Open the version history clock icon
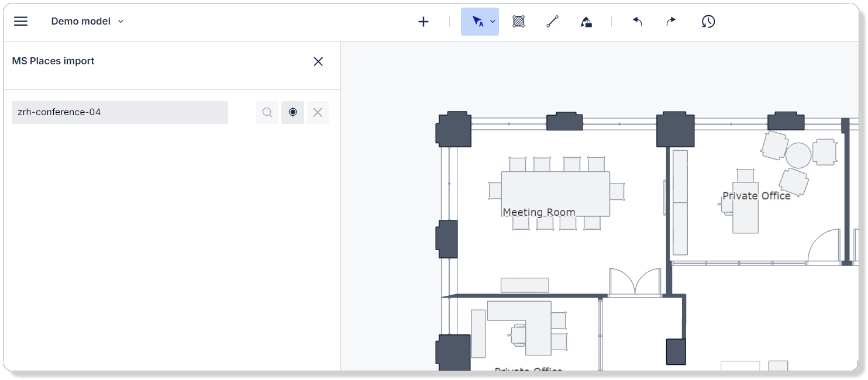 (x=708, y=22)
